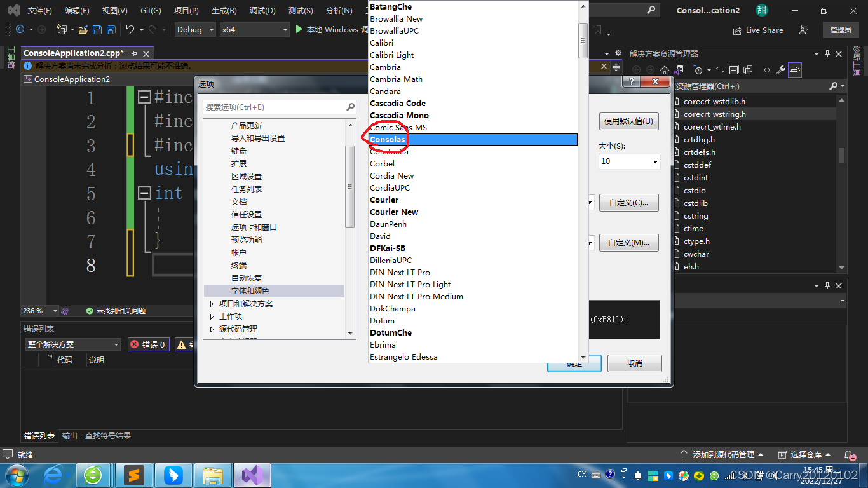This screenshot has height=488, width=868.
Task: Click the Live Share icon
Action: pyautogui.click(x=738, y=30)
